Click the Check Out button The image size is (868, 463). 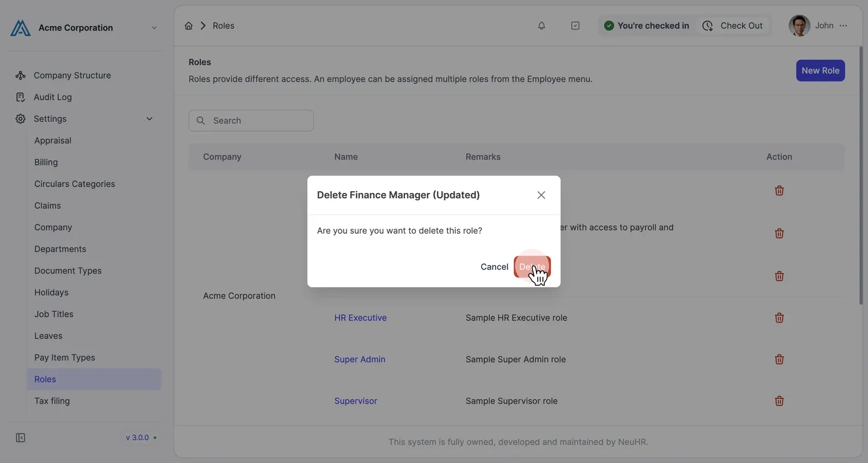(x=732, y=25)
